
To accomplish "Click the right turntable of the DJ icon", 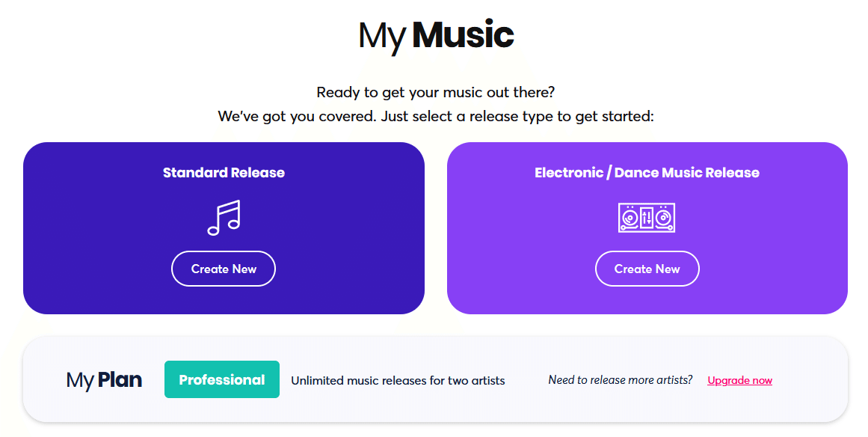I will pos(665,218).
